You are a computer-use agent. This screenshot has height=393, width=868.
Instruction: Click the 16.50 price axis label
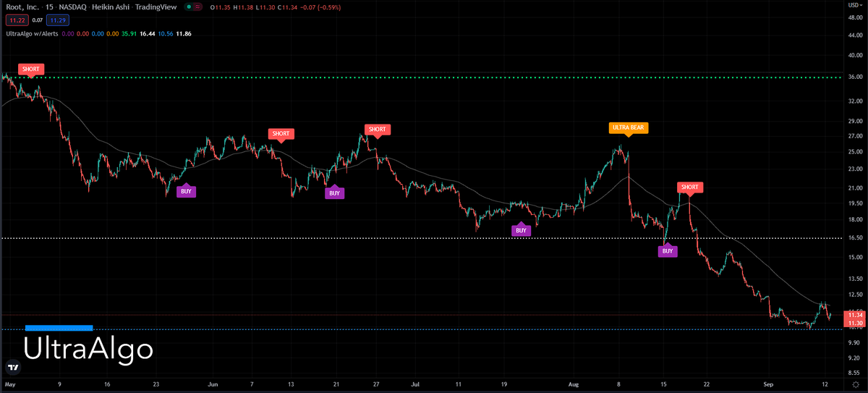tap(855, 237)
